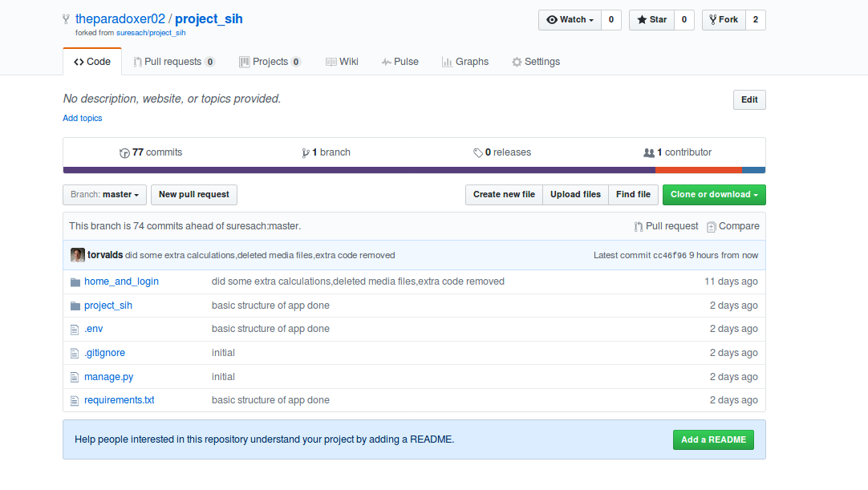Click torvalds' commit avatar thumbnail
This screenshot has height=490, width=868.
pyautogui.click(x=77, y=254)
